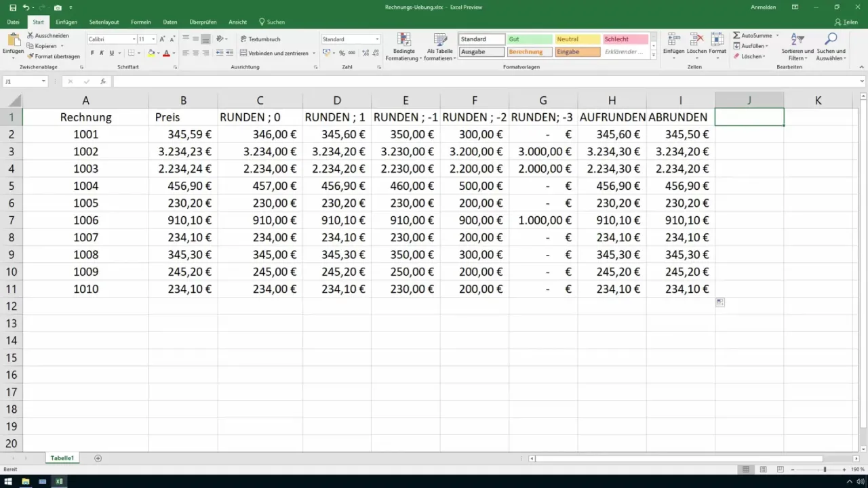The image size is (868, 488).
Task: Click the zoom slider in status bar
Action: tap(825, 469)
